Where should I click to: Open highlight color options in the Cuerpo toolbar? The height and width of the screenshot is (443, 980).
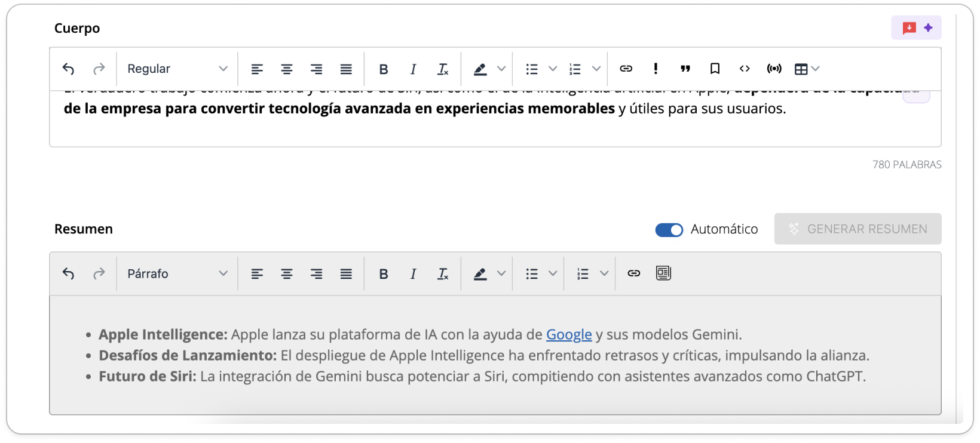pos(501,69)
